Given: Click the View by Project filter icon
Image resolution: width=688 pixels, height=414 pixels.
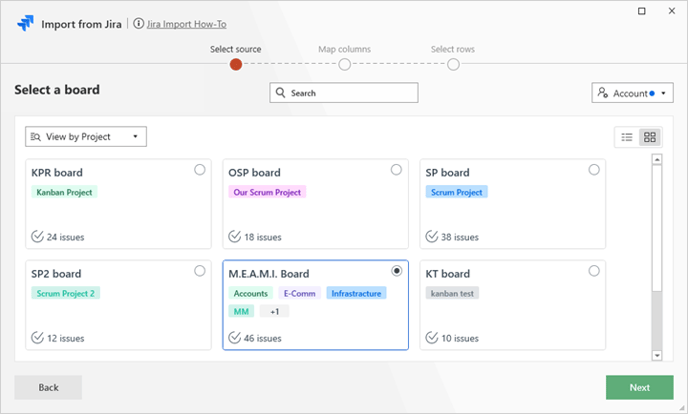Looking at the screenshot, I should tap(36, 137).
